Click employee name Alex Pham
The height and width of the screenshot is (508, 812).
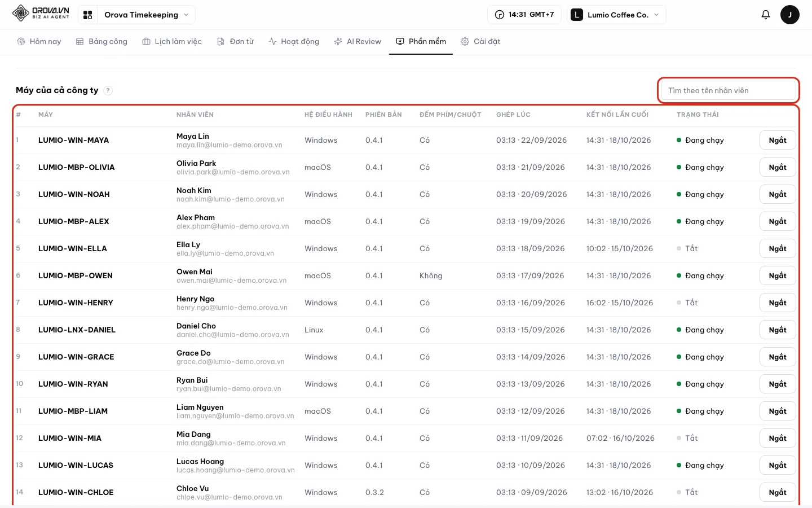pos(196,218)
